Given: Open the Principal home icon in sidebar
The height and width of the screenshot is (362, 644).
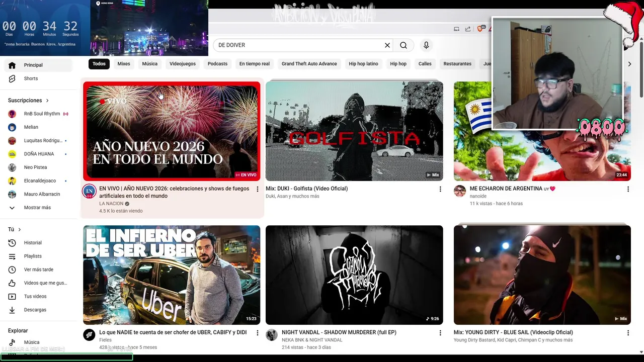Looking at the screenshot, I should click(12, 65).
